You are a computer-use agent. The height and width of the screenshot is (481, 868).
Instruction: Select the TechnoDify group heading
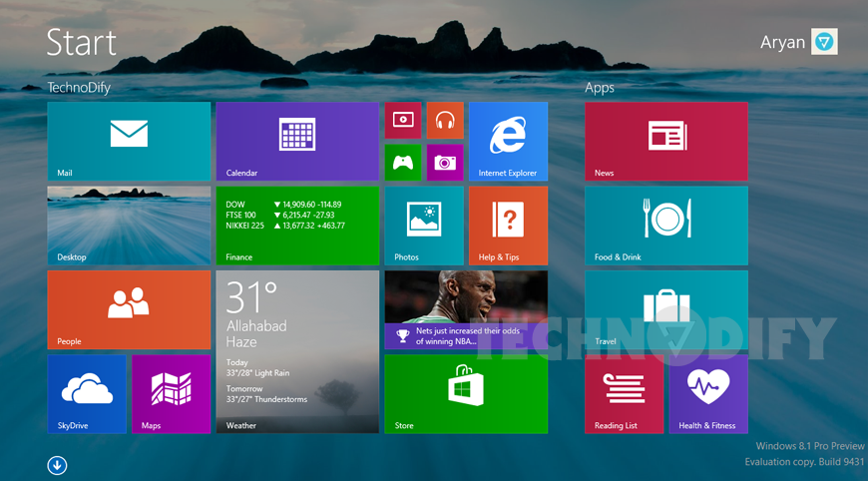pyautogui.click(x=79, y=88)
